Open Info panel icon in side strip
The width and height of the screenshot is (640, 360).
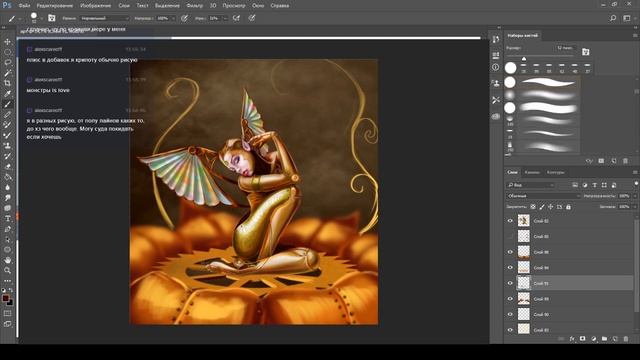pos(496,67)
